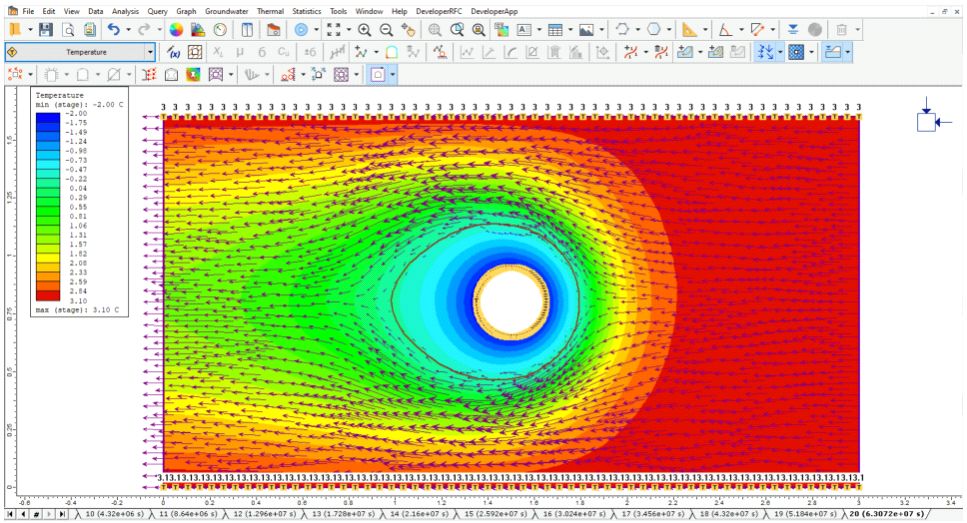
Task: Click the dark blue -2.00 legend color
Action: 46,116
